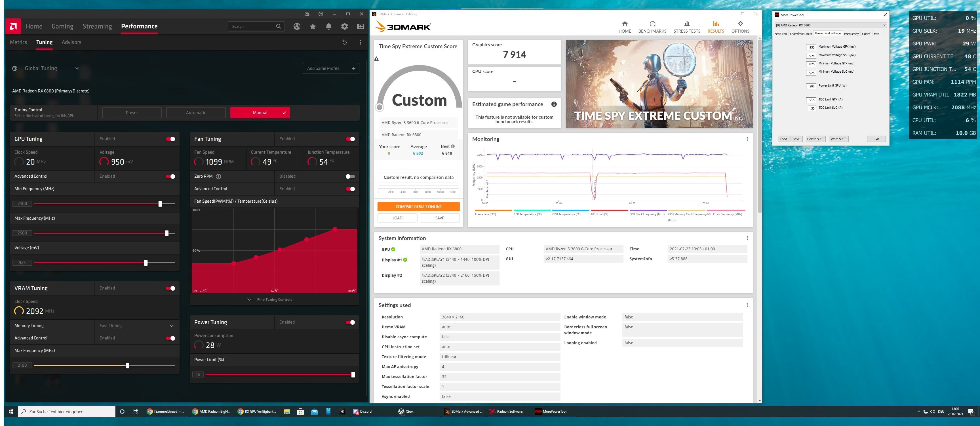Open Radeon notifications bell icon
Screen dimensions: 980x426
point(329,26)
